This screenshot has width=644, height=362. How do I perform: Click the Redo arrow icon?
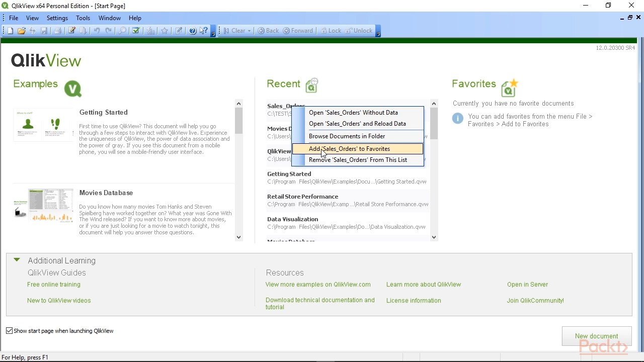tap(108, 31)
